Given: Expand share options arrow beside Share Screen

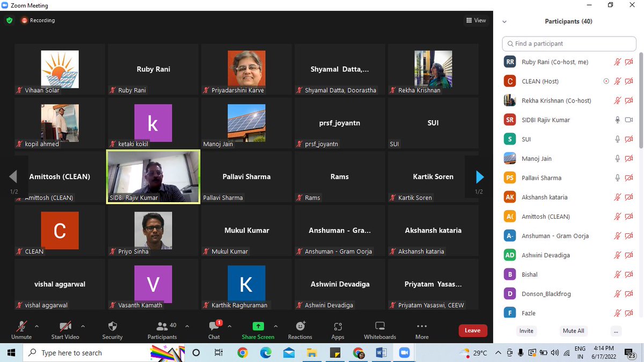Looking at the screenshot, I should [x=276, y=326].
